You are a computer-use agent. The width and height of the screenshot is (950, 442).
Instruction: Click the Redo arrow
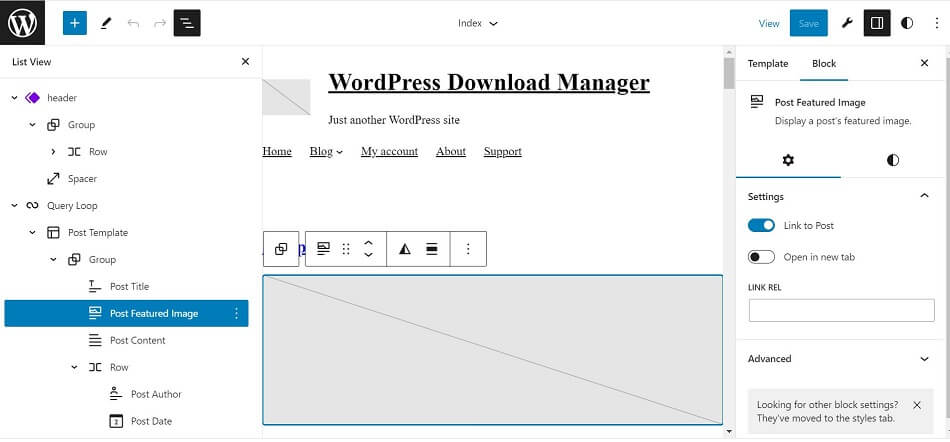pyautogui.click(x=160, y=23)
